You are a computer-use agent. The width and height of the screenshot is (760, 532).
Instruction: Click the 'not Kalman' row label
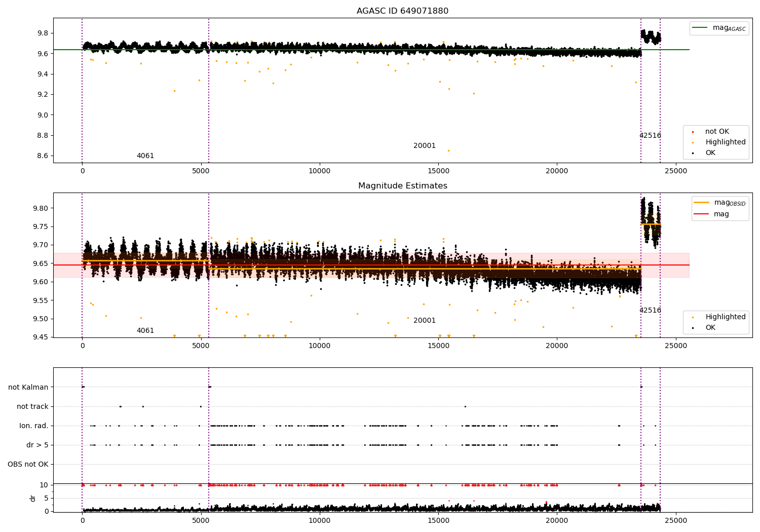tap(28, 388)
